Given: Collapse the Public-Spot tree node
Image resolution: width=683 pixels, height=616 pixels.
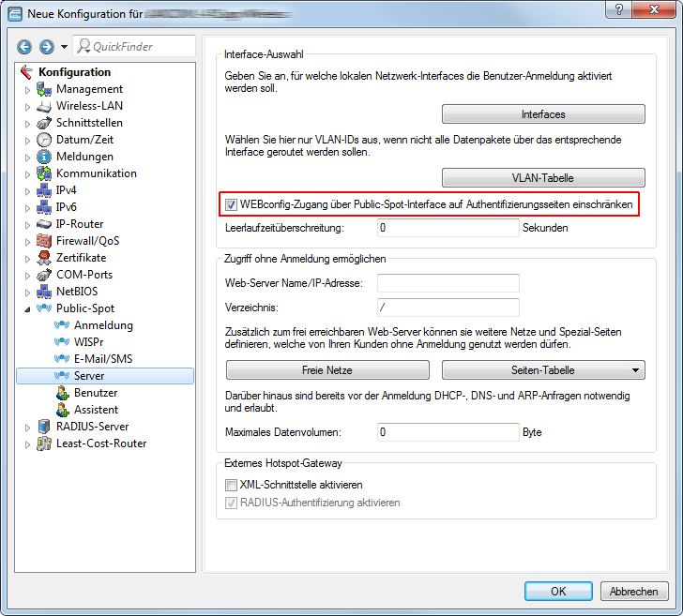Looking at the screenshot, I should (27, 308).
